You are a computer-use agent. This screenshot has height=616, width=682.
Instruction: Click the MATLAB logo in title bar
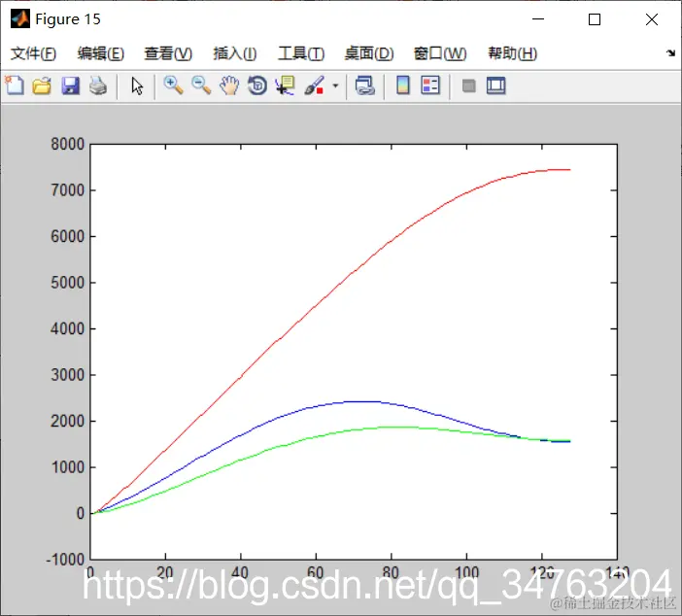(20, 19)
